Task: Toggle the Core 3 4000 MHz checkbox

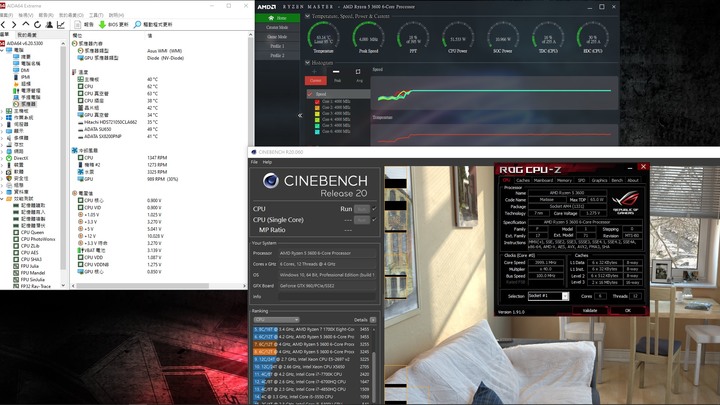Action: tap(317, 113)
